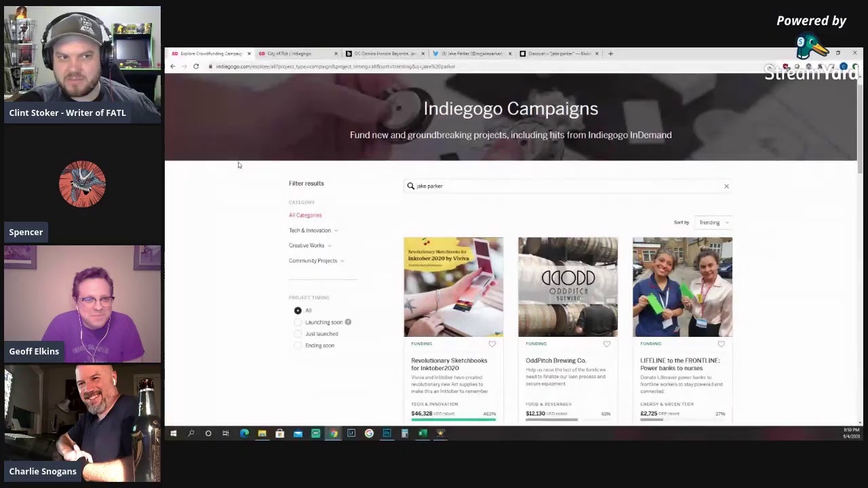Click the heart icon on OddPitch Brewing card

coord(607,344)
